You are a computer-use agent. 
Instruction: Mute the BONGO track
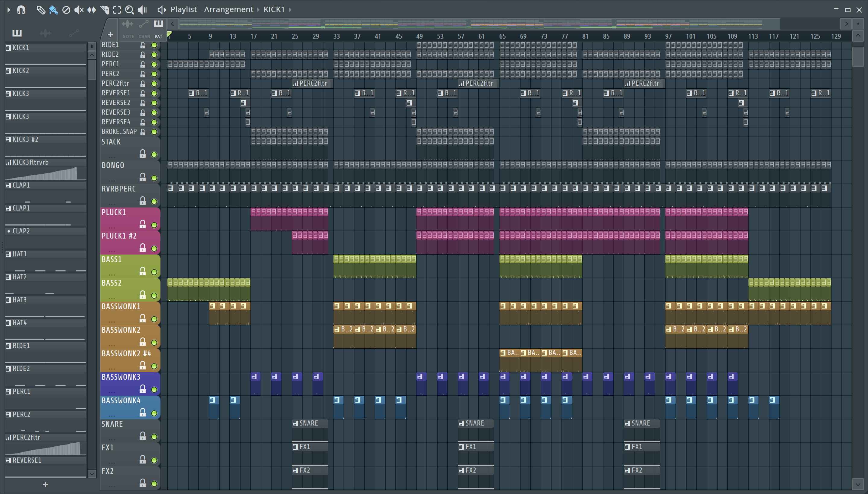(154, 178)
